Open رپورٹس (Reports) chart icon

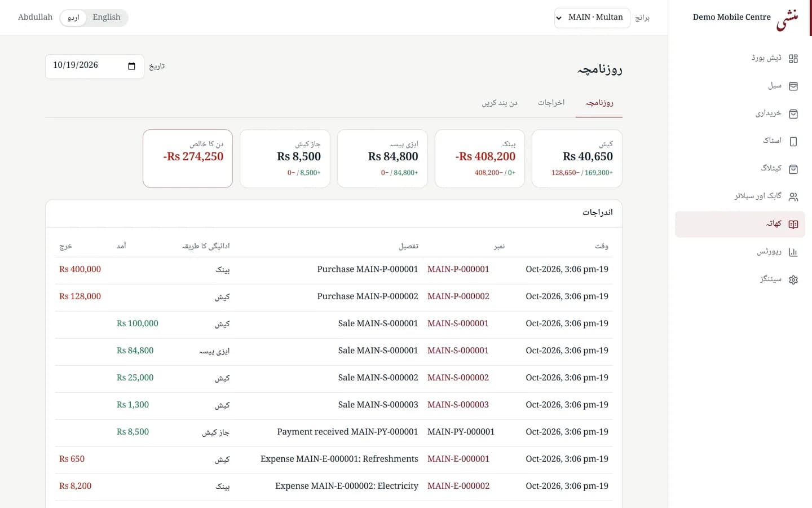click(x=793, y=252)
